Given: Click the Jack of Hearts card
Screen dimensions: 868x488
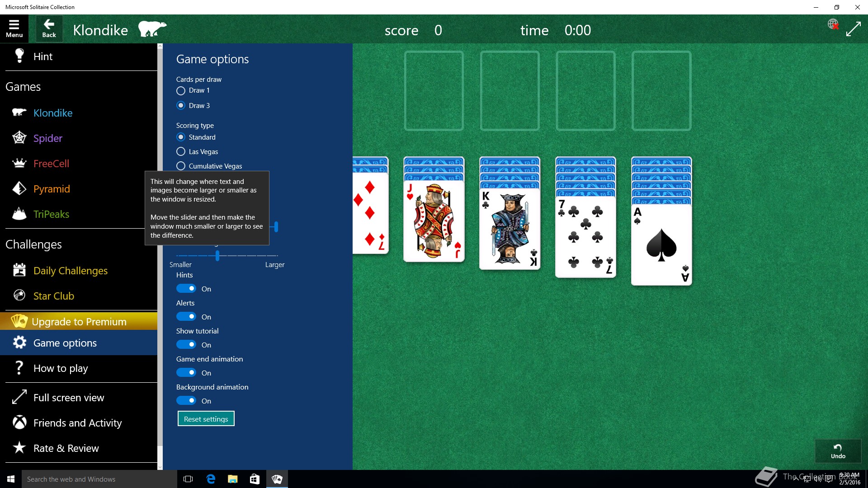Looking at the screenshot, I should tap(434, 221).
